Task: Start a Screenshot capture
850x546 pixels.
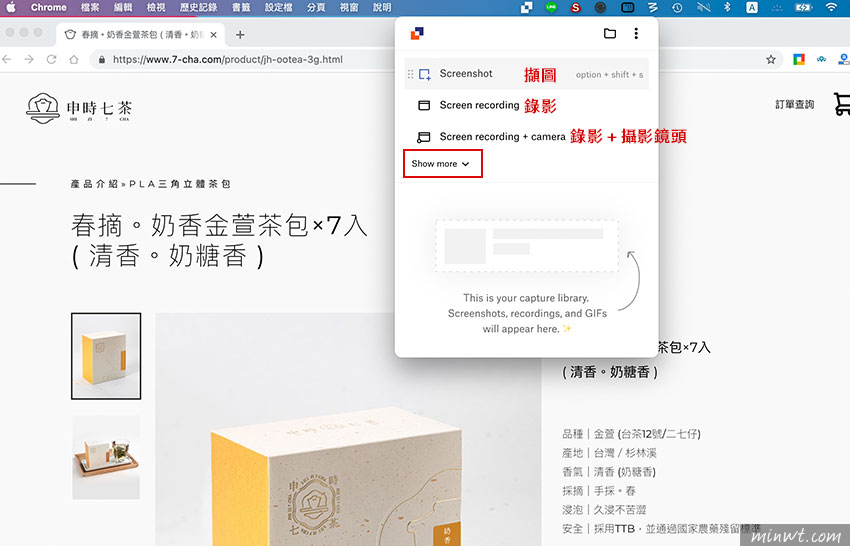Action: coord(526,74)
